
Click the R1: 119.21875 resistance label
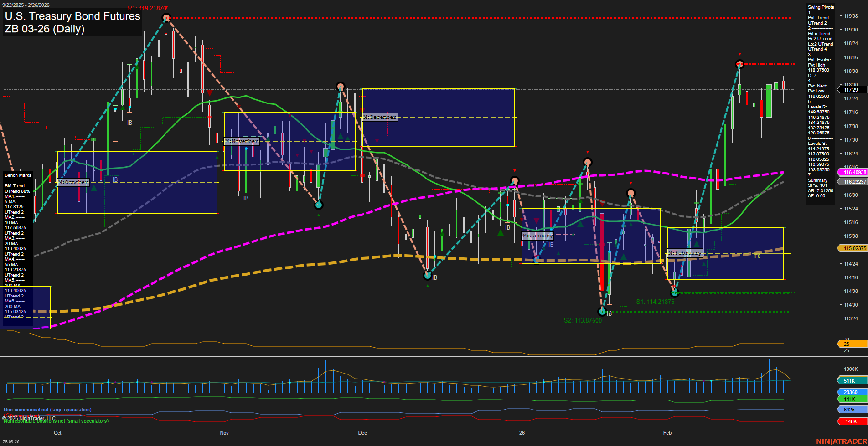147,8
